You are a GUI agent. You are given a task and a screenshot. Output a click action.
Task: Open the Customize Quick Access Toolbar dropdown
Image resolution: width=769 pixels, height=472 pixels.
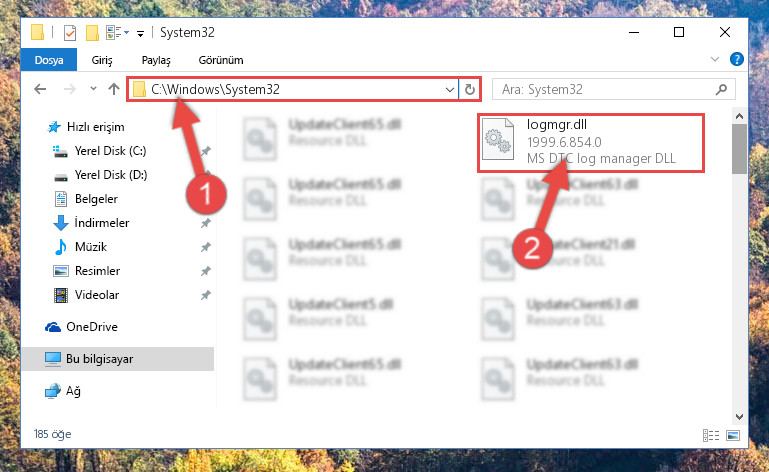(140, 33)
